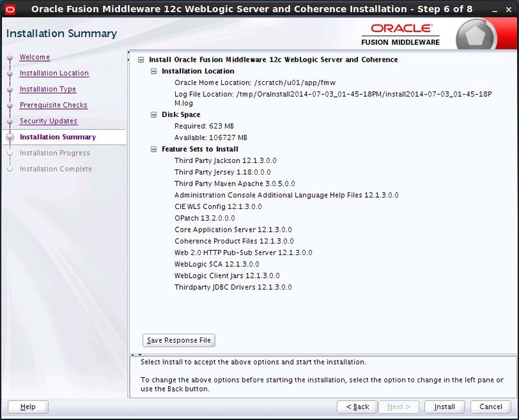The width and height of the screenshot is (519, 420).
Task: Select Web 2.0 HTTP Pub-Sub Server entry
Action: [243, 253]
